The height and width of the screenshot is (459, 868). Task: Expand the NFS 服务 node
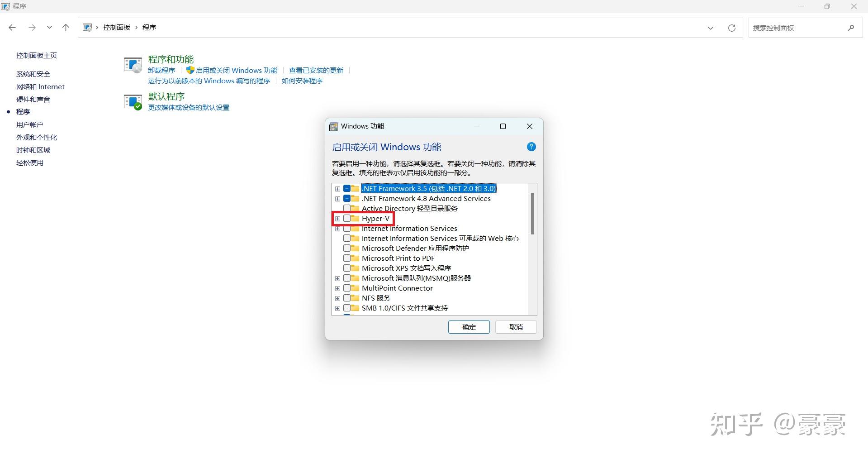[337, 298]
